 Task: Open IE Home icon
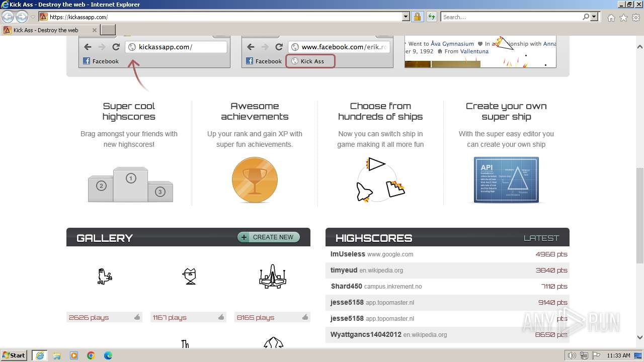click(x=611, y=18)
